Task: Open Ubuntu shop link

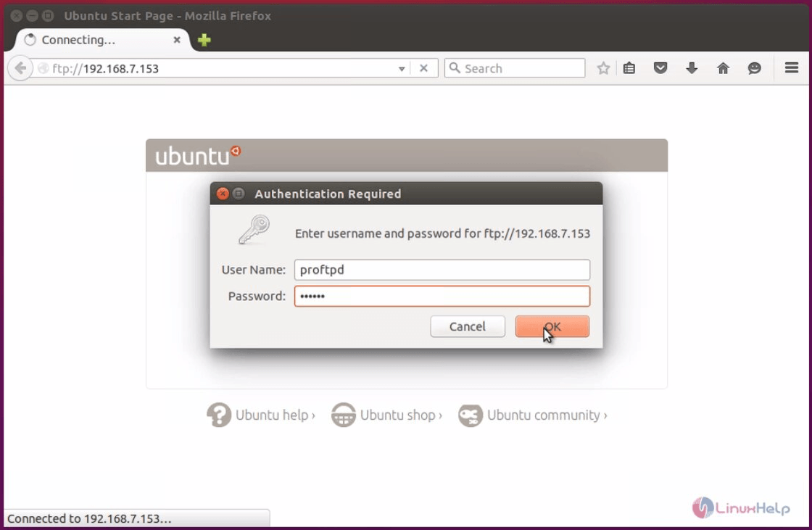Action: click(x=401, y=415)
